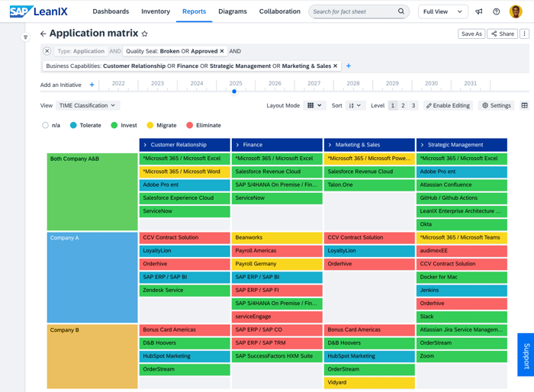This screenshot has height=392, width=534.
Task: Select Level 3
Action: [x=413, y=105]
